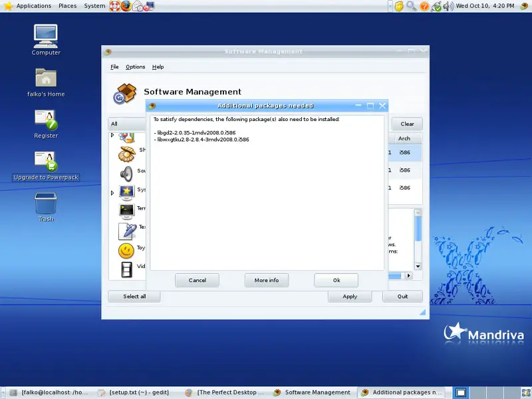Select the System category monitor icon
The width and height of the screenshot is (532, 399).
point(126,193)
